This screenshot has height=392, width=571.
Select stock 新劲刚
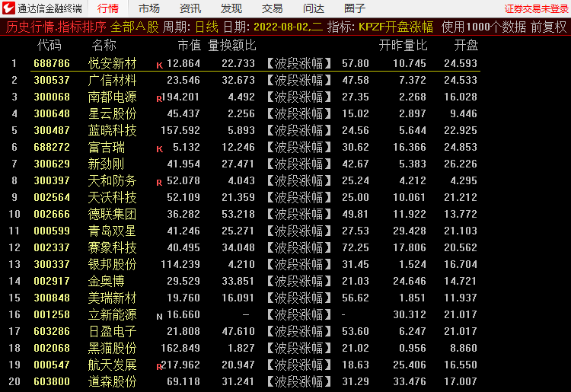point(107,164)
